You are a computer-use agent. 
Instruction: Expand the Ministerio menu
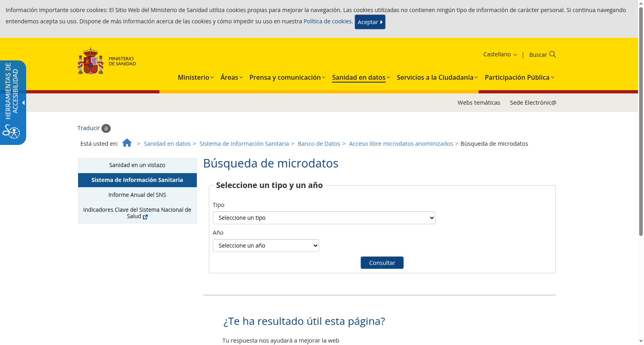pos(196,77)
